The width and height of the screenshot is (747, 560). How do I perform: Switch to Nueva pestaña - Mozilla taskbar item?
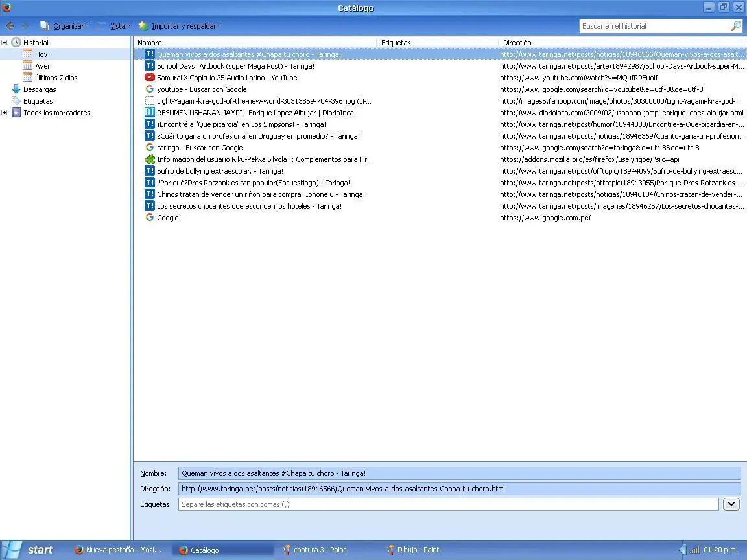117,550
